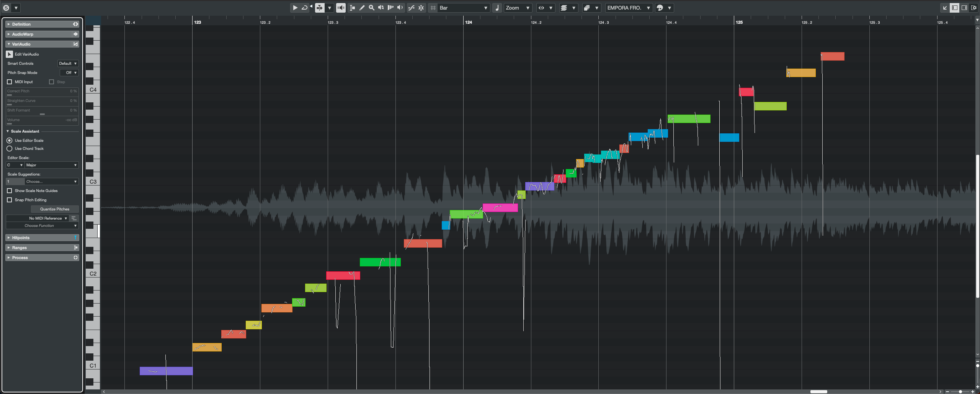Viewport: 980px width, 394px height.
Task: Click the bar 125 ruler marker
Action: [x=739, y=22]
